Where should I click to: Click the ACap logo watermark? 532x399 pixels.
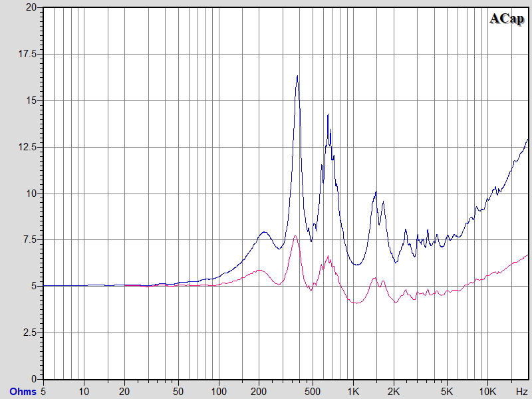tap(507, 19)
